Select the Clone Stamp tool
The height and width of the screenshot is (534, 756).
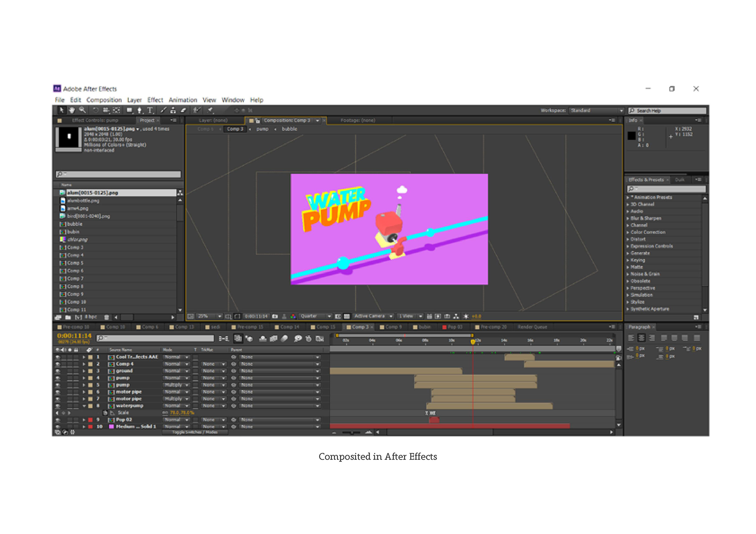(x=173, y=110)
